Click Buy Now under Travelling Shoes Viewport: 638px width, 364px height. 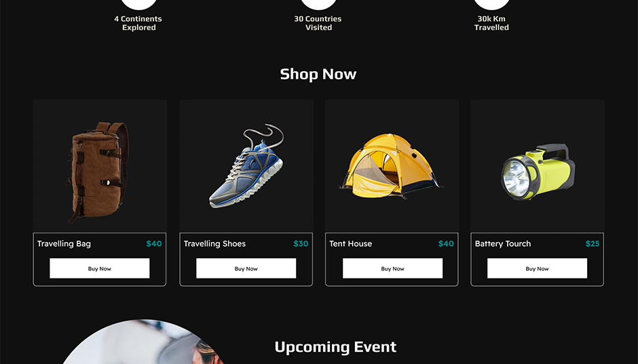point(246,268)
